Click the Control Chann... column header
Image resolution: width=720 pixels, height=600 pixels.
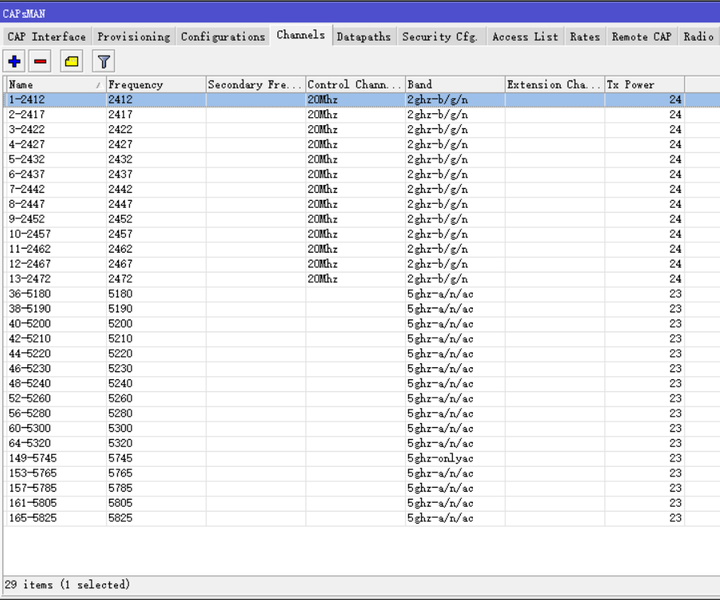pos(355,84)
